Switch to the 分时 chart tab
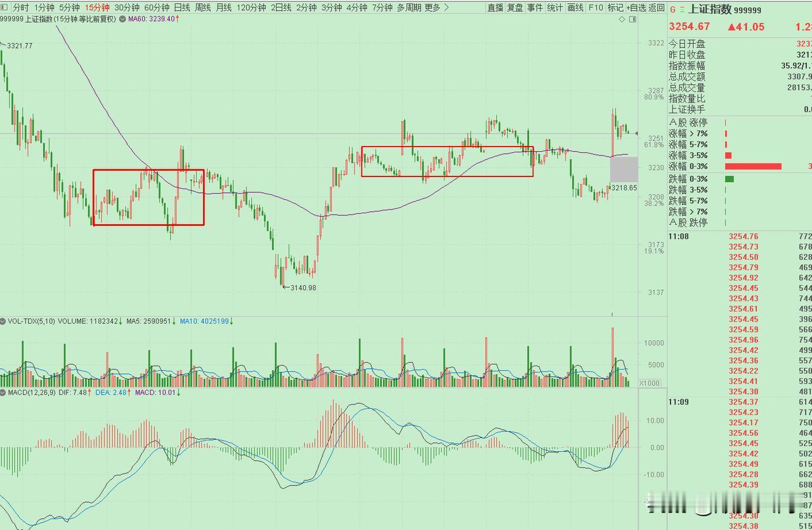Viewport: 812px width, 530px height. point(21,8)
